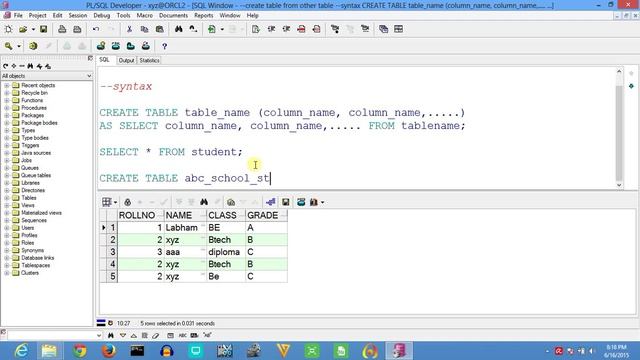Image resolution: width=640 pixels, height=360 pixels.
Task: Open File Explorer from the taskbar
Action: coord(49,351)
